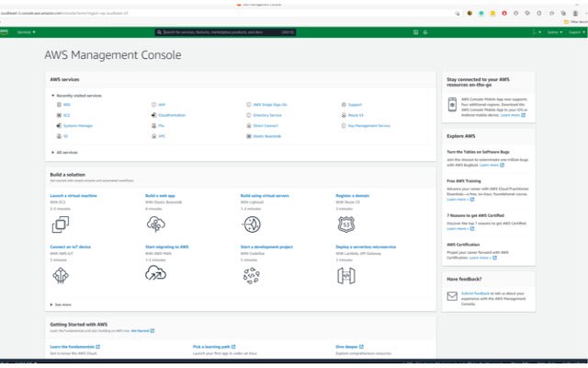
Task: Click the Launch a virtual machine icon
Action: pyautogui.click(x=61, y=224)
